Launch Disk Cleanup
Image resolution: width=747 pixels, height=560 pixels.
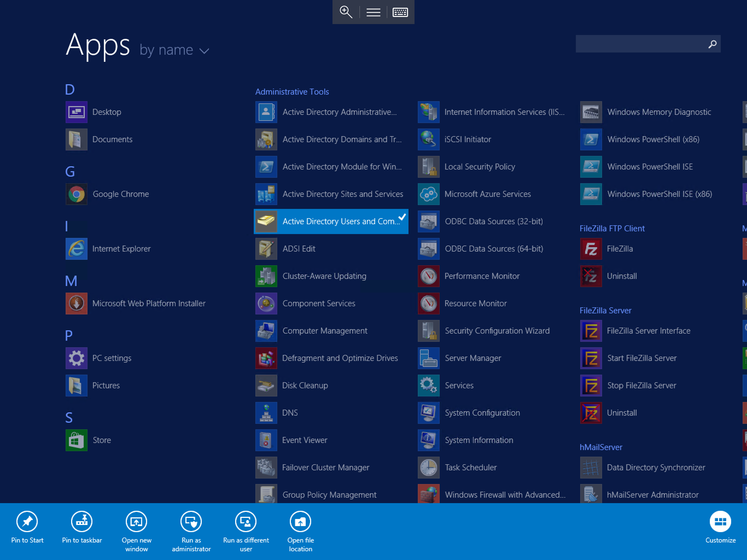pyautogui.click(x=331, y=386)
